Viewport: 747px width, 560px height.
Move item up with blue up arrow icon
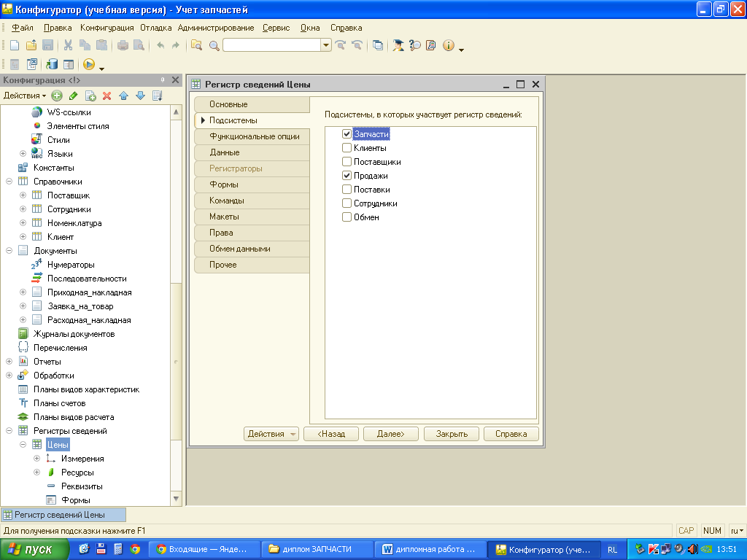123,96
